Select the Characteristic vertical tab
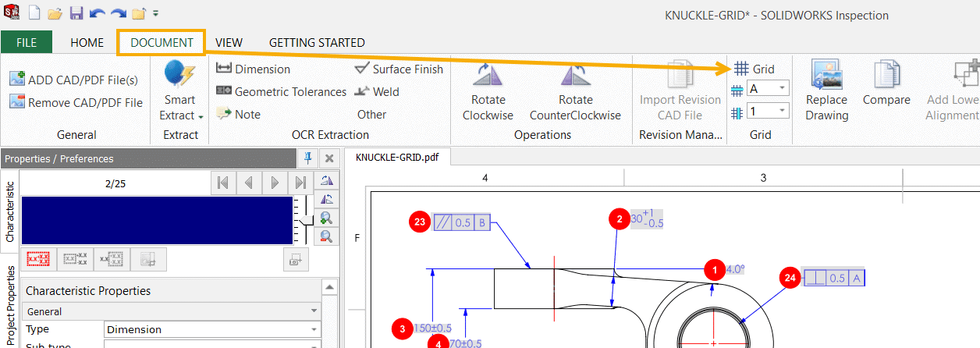 tap(9, 211)
